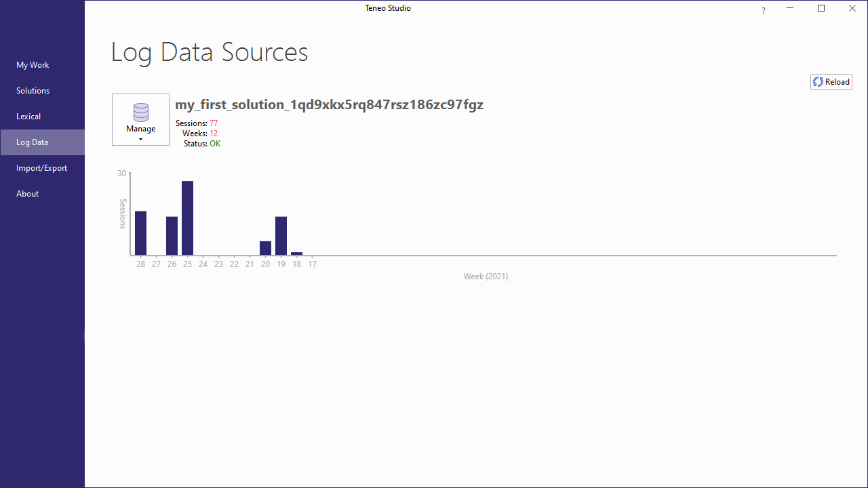Click the Reload button
Viewport: 868px width, 488px height.
point(831,82)
